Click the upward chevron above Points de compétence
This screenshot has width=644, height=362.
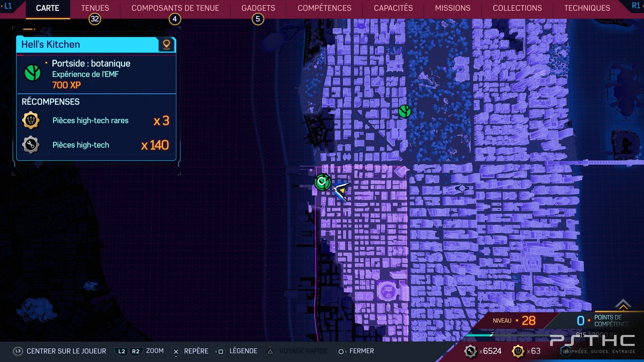click(623, 304)
